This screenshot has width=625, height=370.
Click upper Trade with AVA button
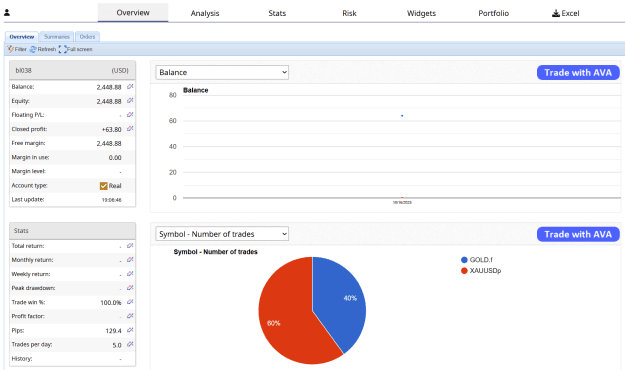pos(578,73)
